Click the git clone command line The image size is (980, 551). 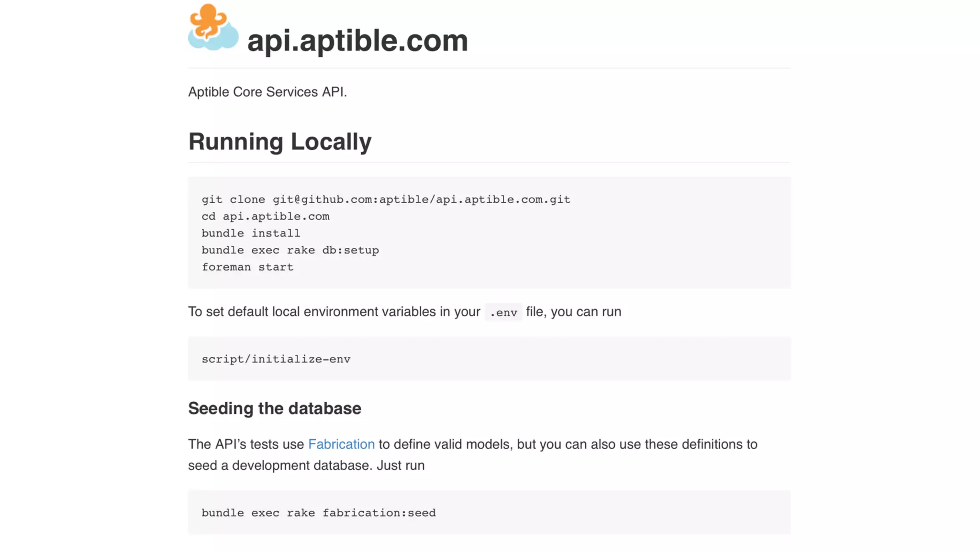point(386,199)
